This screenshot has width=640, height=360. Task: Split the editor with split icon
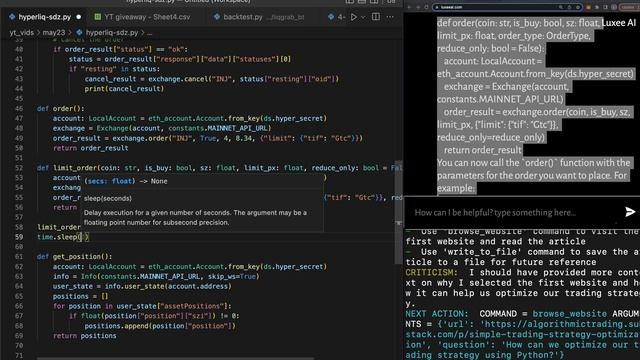pos(376,17)
